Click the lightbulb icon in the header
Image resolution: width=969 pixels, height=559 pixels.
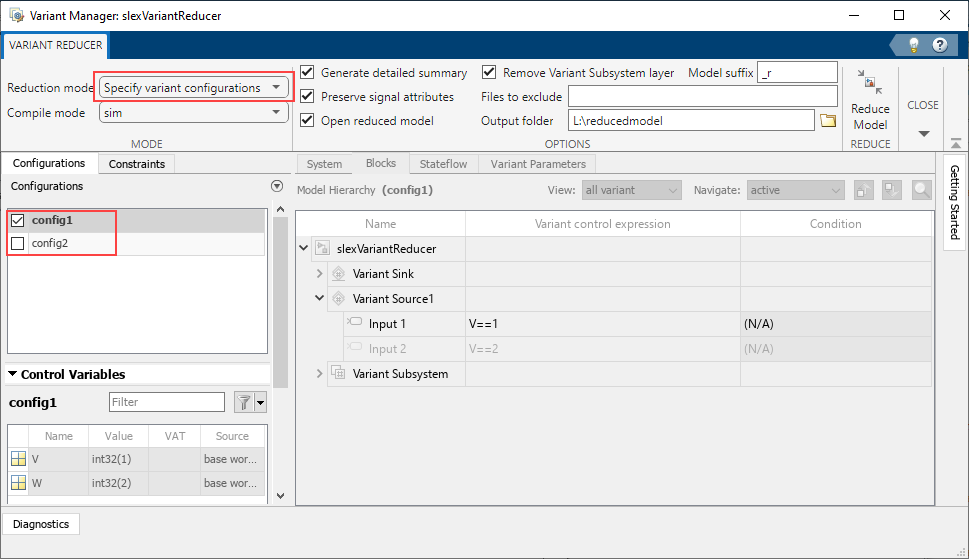coord(913,45)
